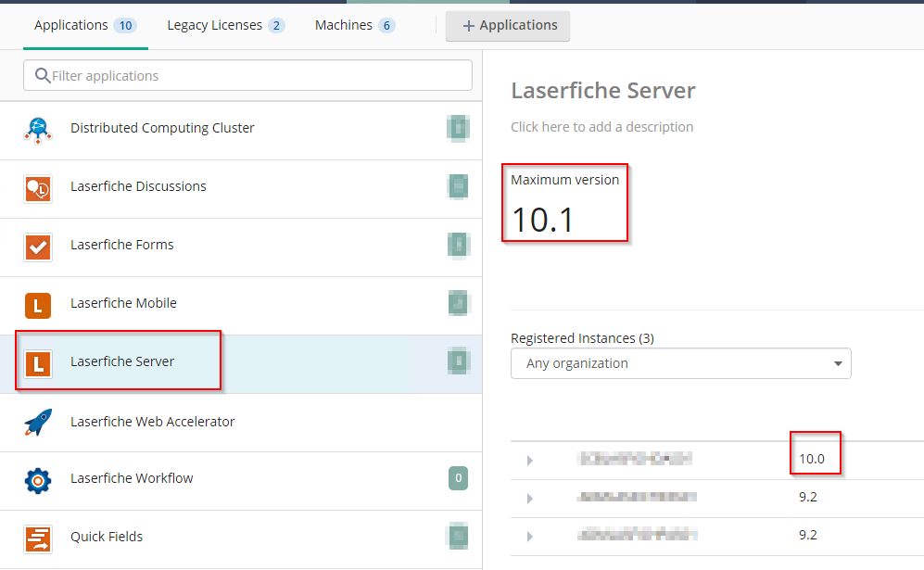Image resolution: width=924 pixels, height=570 pixels.
Task: Select Laserfiche Server in the list
Action: pos(241,363)
